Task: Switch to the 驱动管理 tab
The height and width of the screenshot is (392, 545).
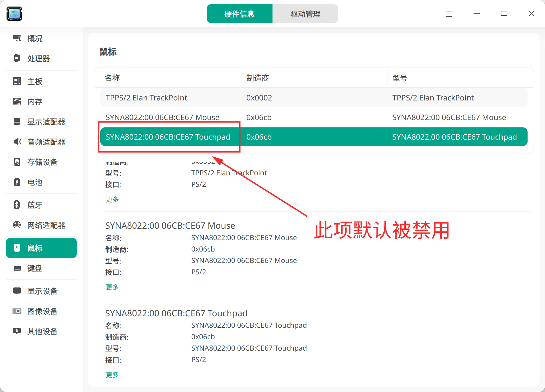Action: coord(305,14)
